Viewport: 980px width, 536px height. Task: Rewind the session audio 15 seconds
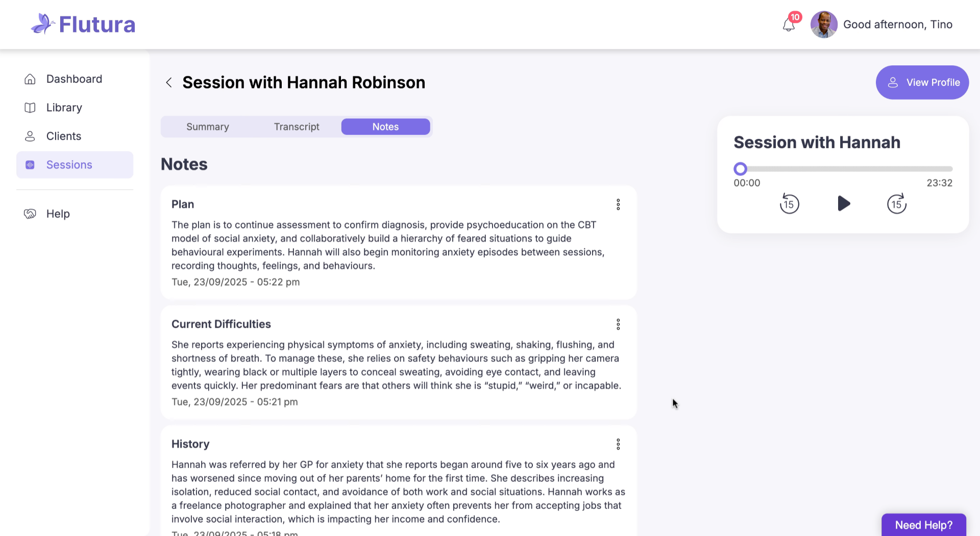(789, 204)
